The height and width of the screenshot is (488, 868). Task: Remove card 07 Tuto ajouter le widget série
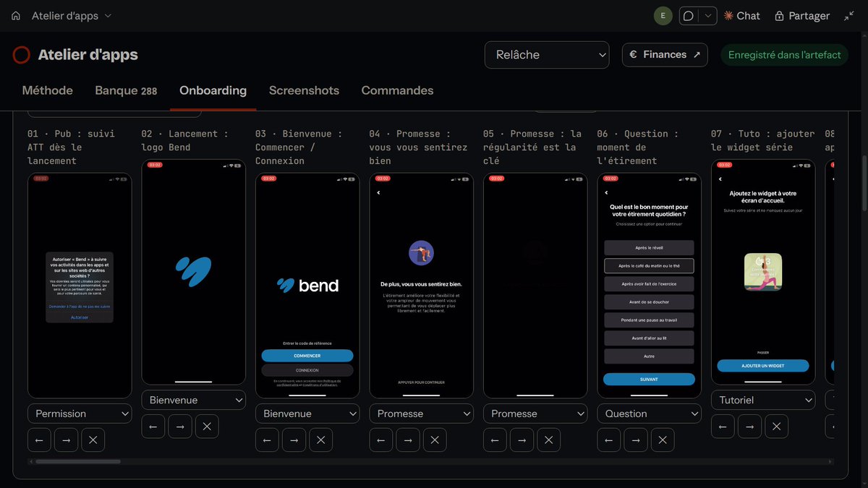[x=776, y=427]
